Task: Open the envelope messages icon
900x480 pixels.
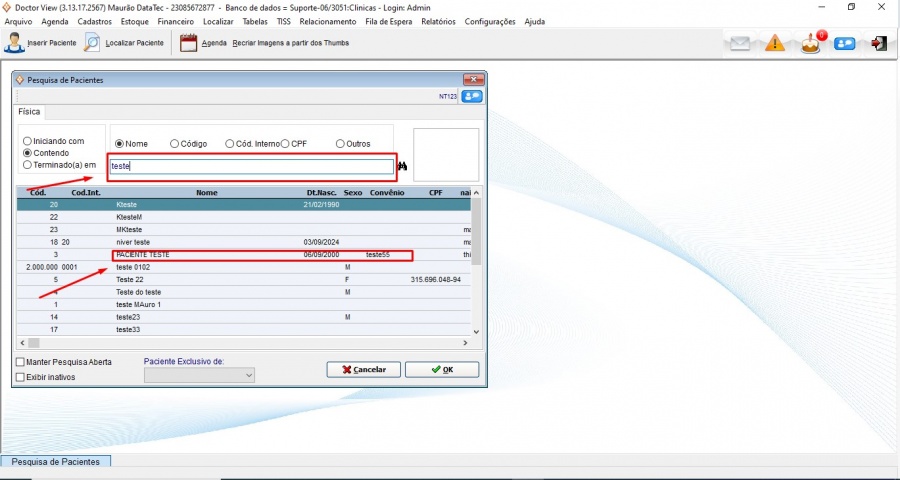Action: tap(739, 43)
